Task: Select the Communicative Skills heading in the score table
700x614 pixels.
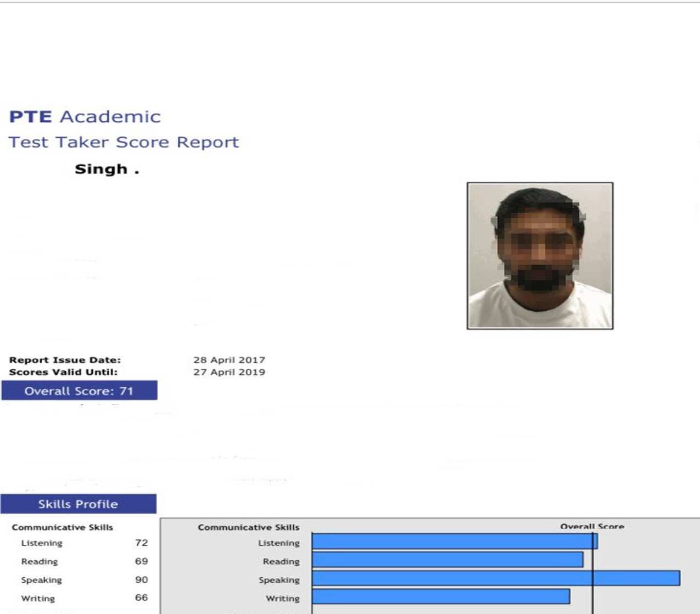Action: 62,527
